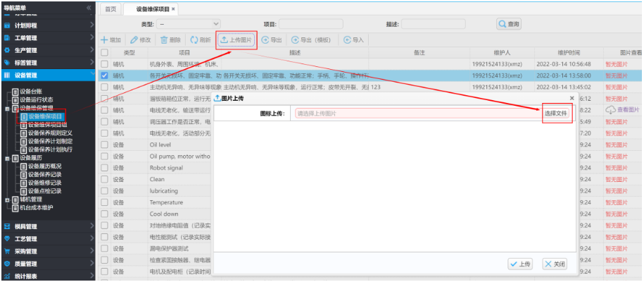
Task: Click the 工单管理 icon in sidebar
Action: pyautogui.click(x=7, y=38)
